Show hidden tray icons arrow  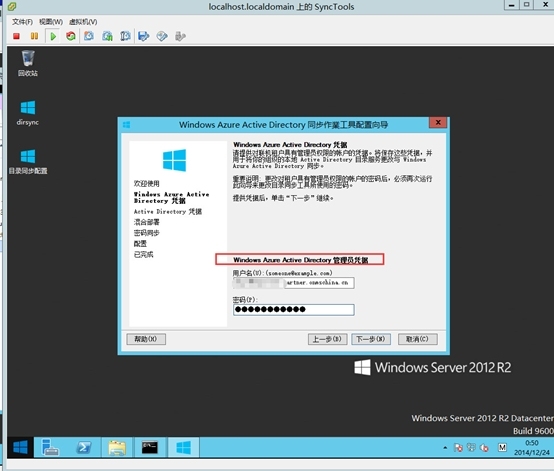click(445, 448)
